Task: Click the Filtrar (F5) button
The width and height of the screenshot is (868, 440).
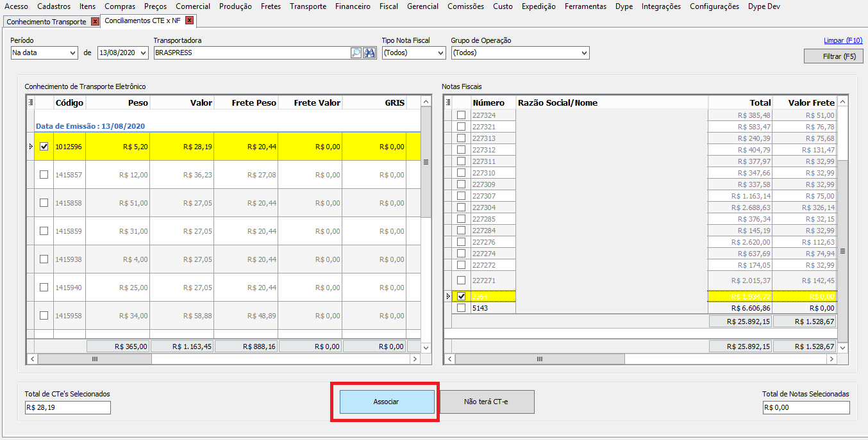Action: pyautogui.click(x=833, y=56)
